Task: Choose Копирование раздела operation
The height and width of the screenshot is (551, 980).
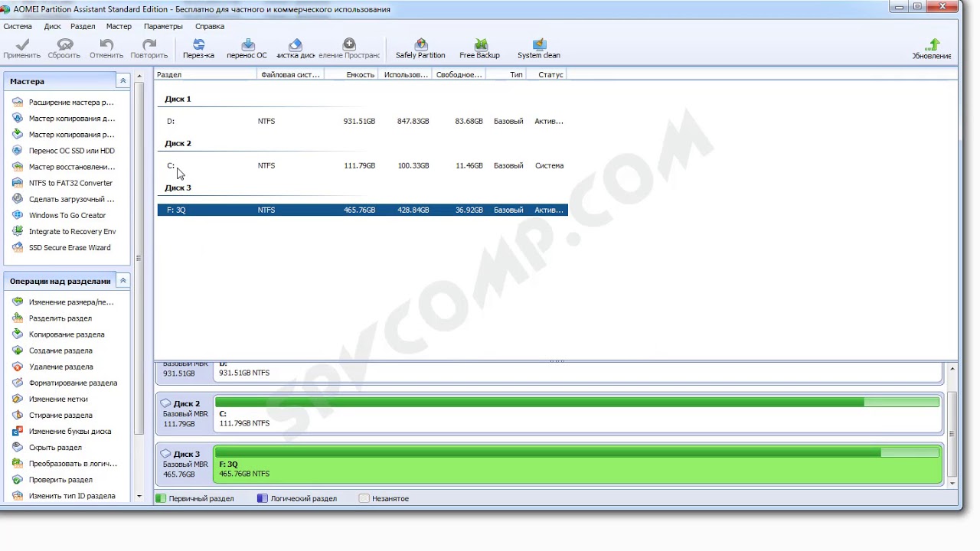Action: (58, 334)
